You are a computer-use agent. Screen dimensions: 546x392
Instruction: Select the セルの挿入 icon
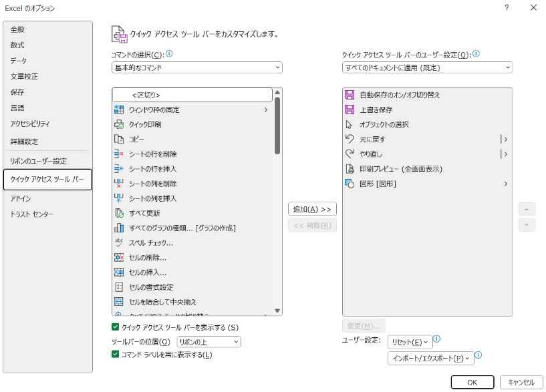tap(119, 272)
